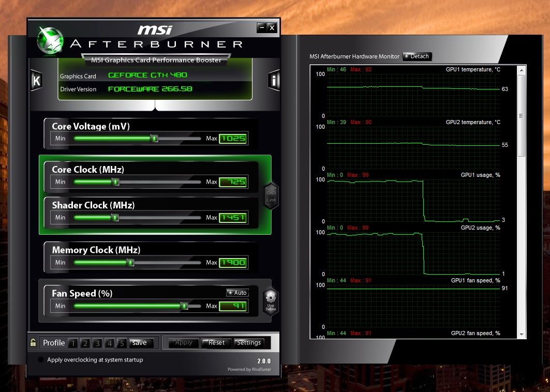
Task: Select profile slot 4
Action: pyautogui.click(x=110, y=343)
